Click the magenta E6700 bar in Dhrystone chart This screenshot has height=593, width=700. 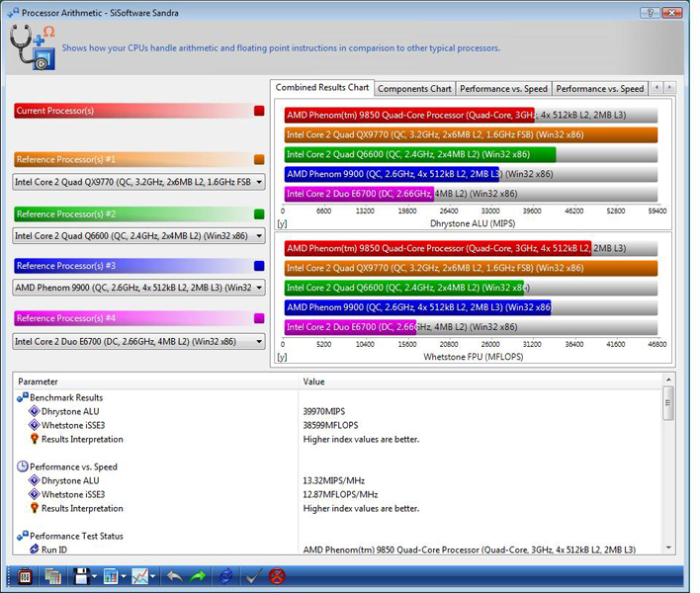(x=359, y=194)
